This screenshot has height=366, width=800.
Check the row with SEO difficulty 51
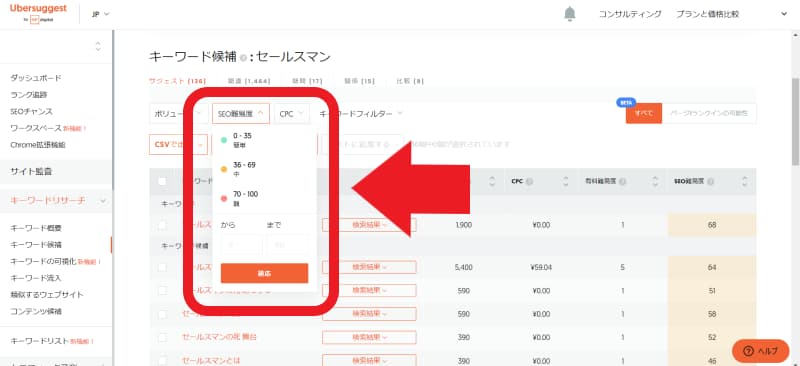[162, 290]
